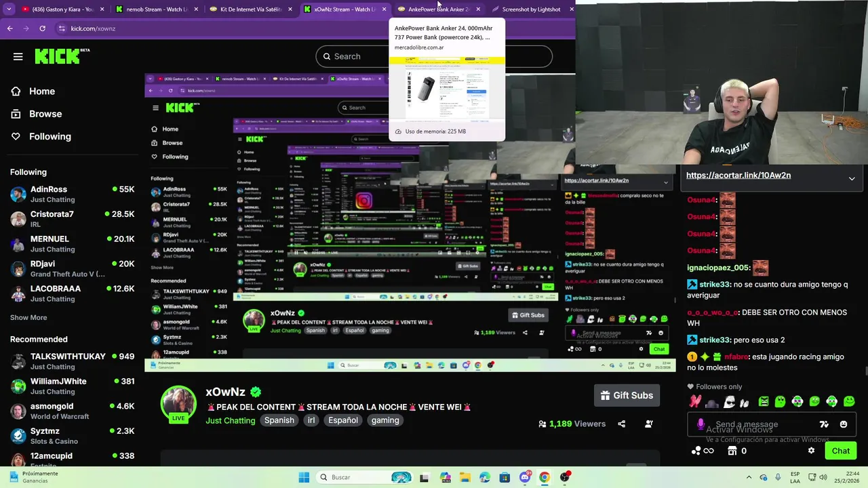This screenshot has height=488, width=868.
Task: Click the green Chat send button
Action: 841,451
